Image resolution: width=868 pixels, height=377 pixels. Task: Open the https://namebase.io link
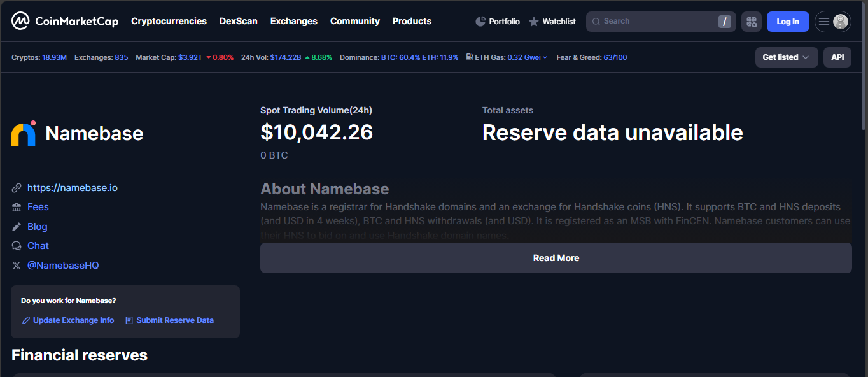(73, 188)
